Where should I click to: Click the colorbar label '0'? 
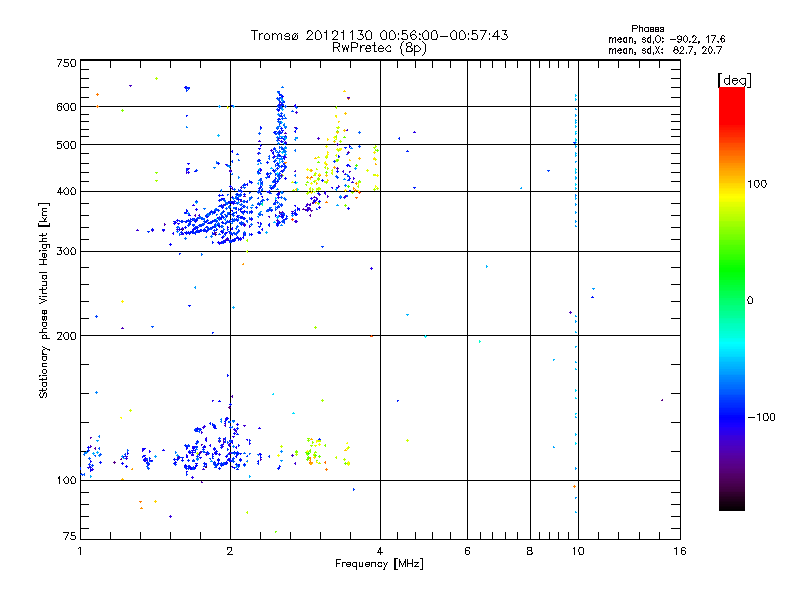pyautogui.click(x=750, y=301)
